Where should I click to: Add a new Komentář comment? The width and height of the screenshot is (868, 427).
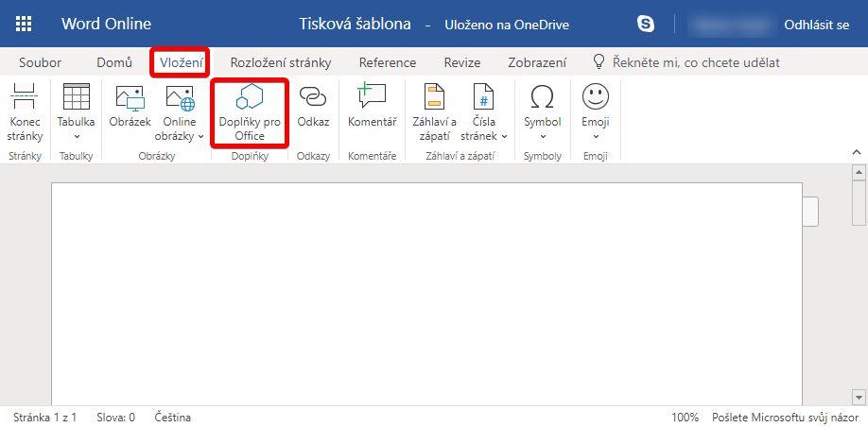(372, 108)
